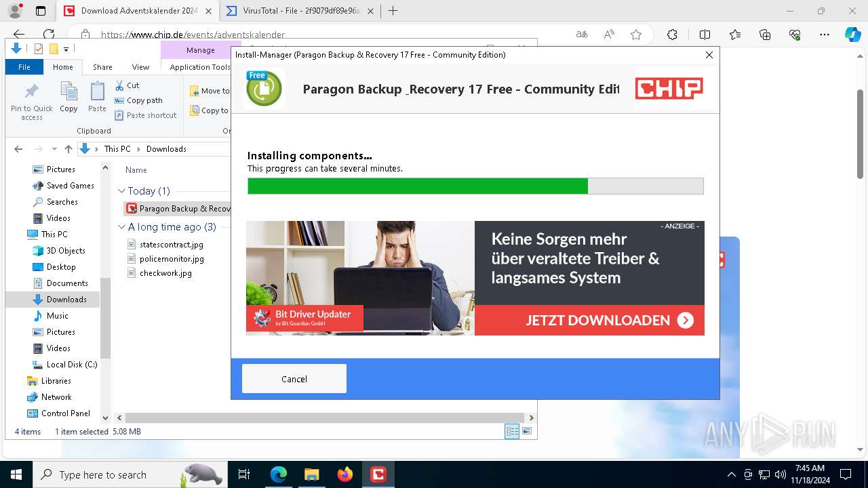This screenshot has height=488, width=868.
Task: Open the Application Tools tab
Action: point(200,67)
